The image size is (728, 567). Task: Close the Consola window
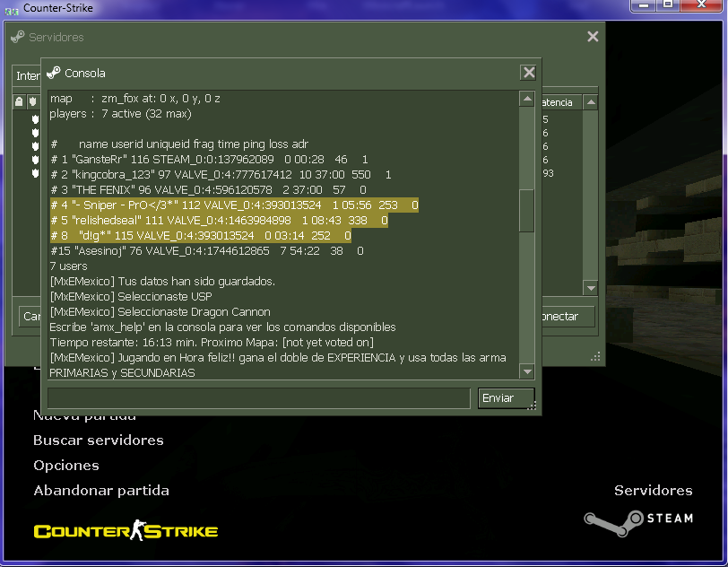click(529, 73)
